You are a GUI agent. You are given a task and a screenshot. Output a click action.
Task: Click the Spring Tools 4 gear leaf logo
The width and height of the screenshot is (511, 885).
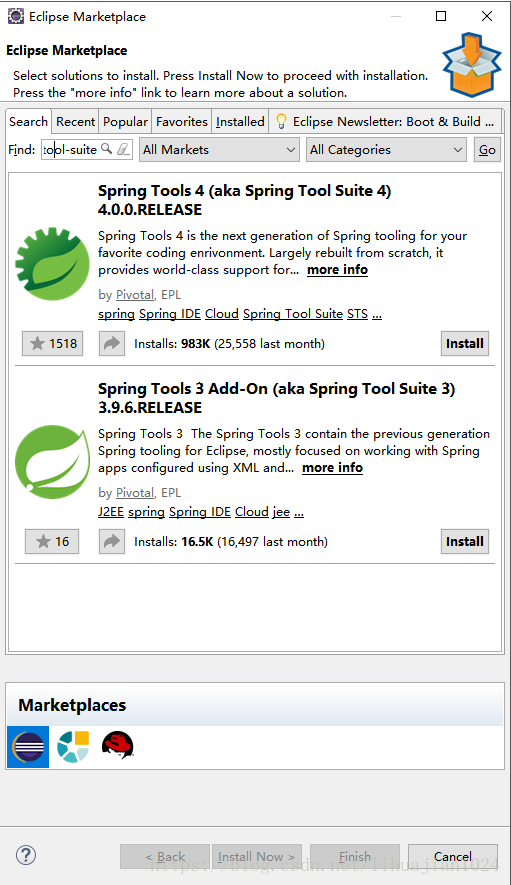pos(53,264)
